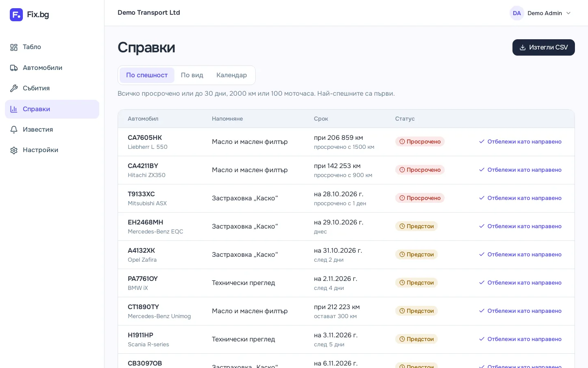This screenshot has height=368, width=588.
Task: Mark A4132XK insurance as done
Action: coord(520,254)
